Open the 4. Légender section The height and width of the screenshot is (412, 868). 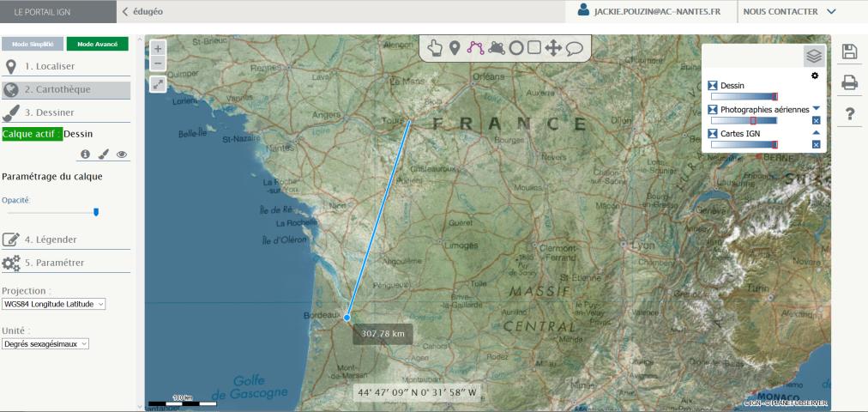pyautogui.click(x=50, y=239)
